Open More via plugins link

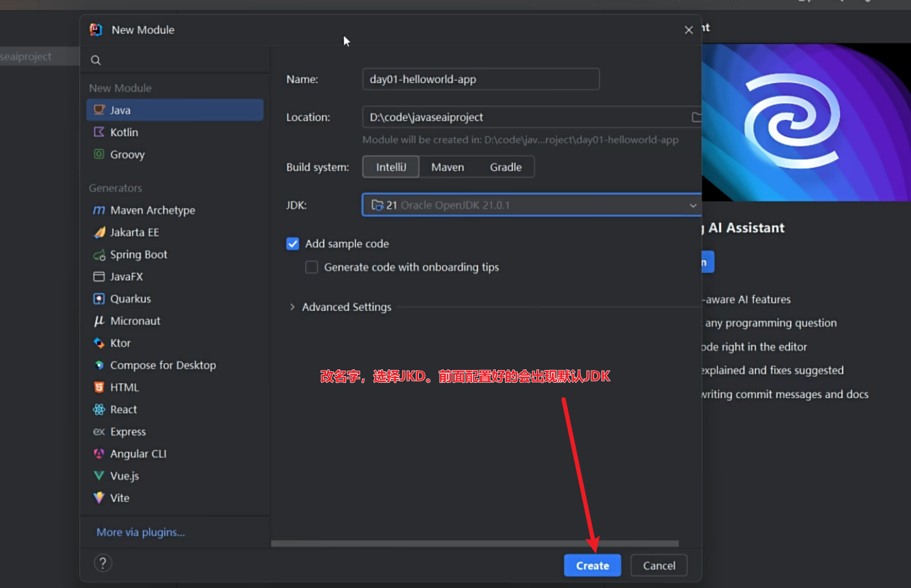[140, 532]
